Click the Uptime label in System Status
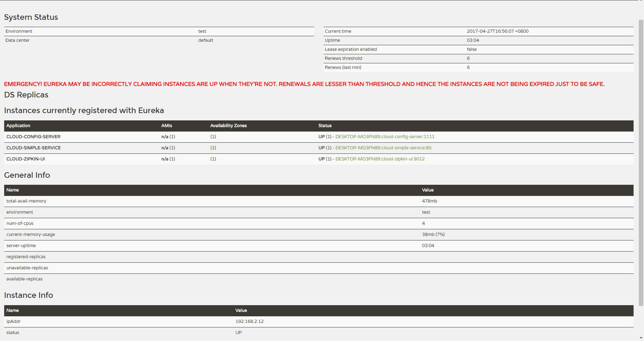The image size is (644, 341). 332,40
